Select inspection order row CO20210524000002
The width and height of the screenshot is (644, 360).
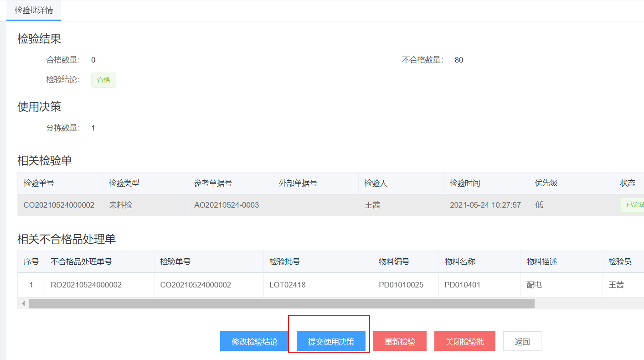(x=59, y=205)
